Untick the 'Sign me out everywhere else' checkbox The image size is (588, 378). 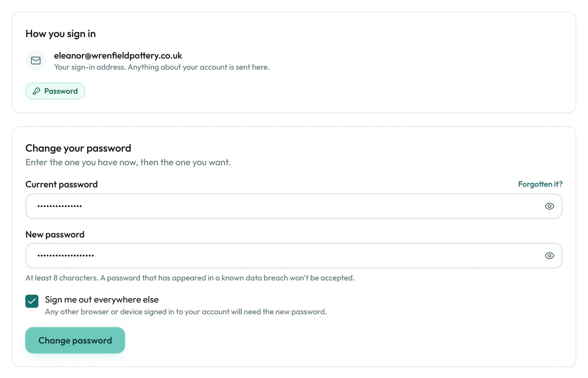tap(32, 302)
